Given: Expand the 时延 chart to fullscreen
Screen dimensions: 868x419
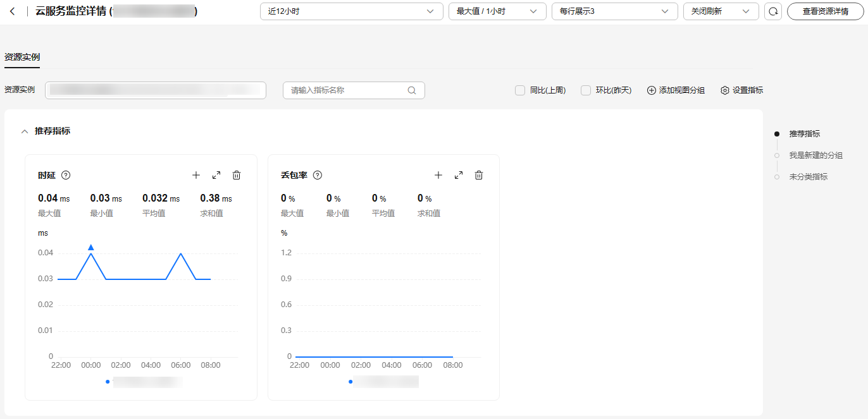Looking at the screenshot, I should tap(216, 175).
